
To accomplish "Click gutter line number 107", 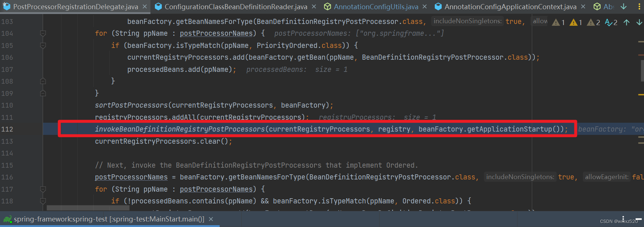I will pos(7,70).
